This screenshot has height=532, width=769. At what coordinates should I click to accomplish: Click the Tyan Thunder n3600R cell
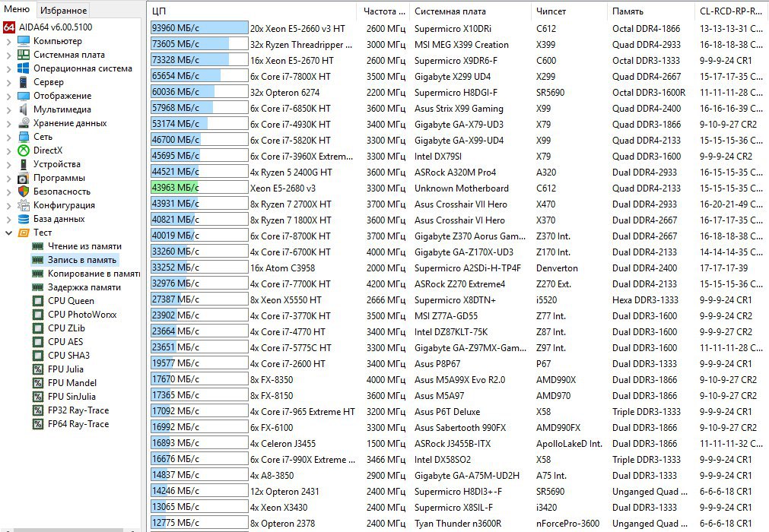(x=458, y=524)
